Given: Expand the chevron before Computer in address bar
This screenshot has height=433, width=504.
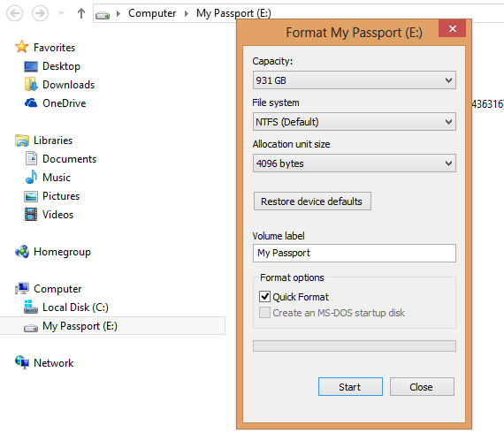Looking at the screenshot, I should [x=118, y=13].
